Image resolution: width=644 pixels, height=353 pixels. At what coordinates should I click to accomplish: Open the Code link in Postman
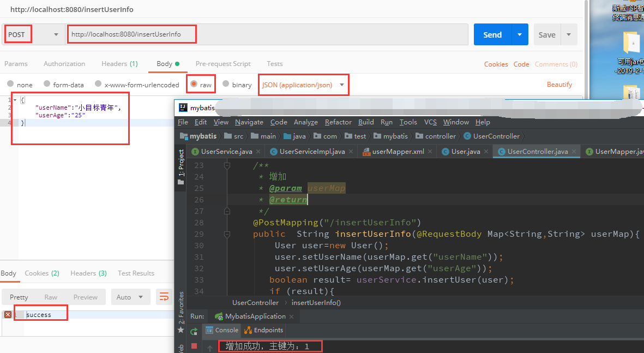521,64
